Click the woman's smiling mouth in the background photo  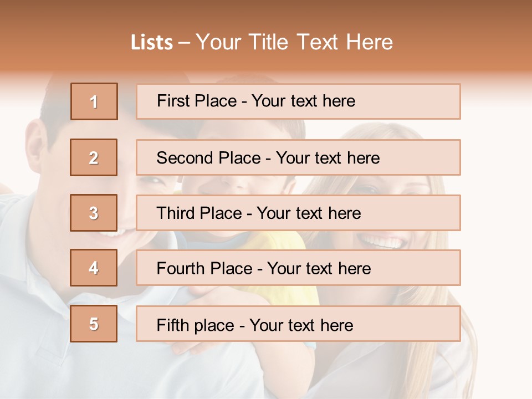pyautogui.click(x=381, y=241)
